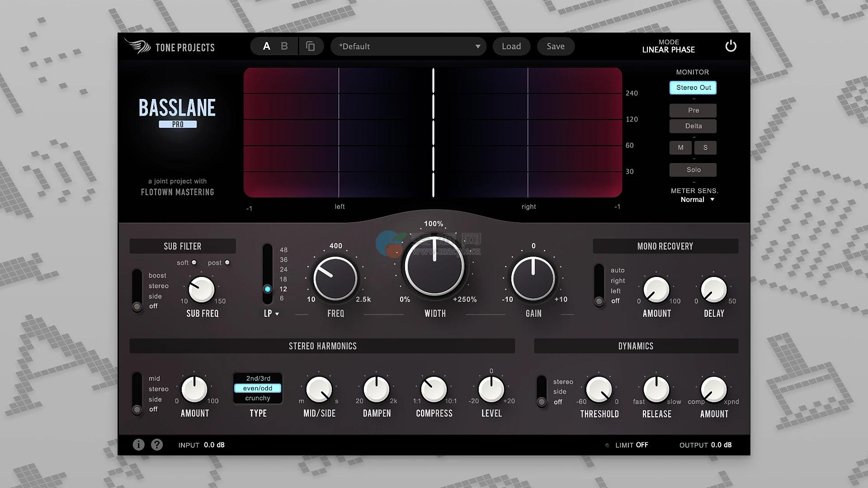Select crunchy harmonics type
This screenshot has height=488, width=868.
[x=258, y=398]
